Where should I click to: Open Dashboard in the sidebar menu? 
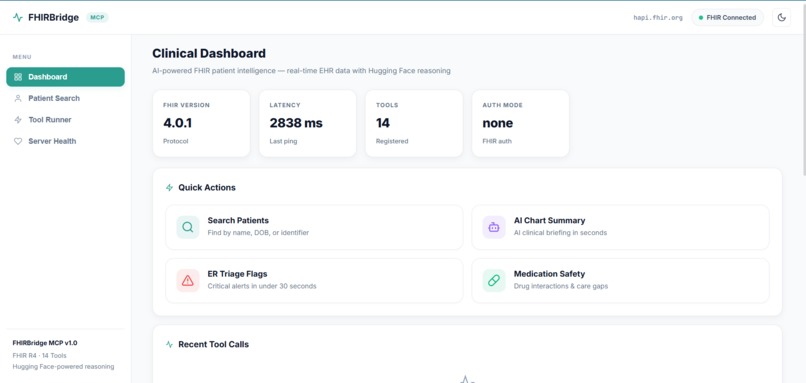(x=65, y=77)
